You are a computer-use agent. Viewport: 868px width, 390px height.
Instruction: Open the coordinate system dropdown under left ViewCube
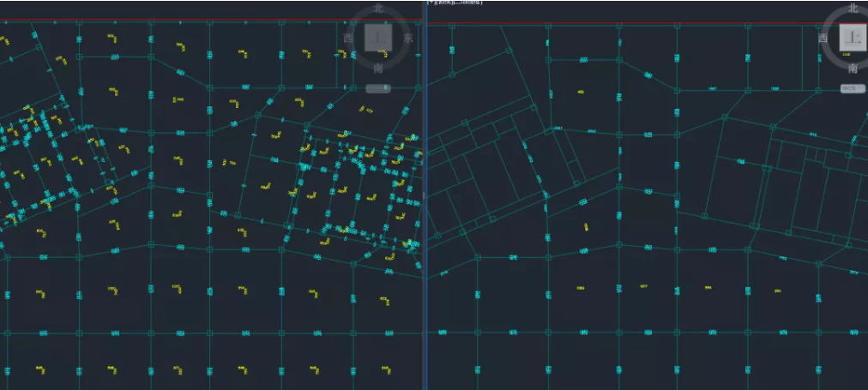tap(378, 88)
